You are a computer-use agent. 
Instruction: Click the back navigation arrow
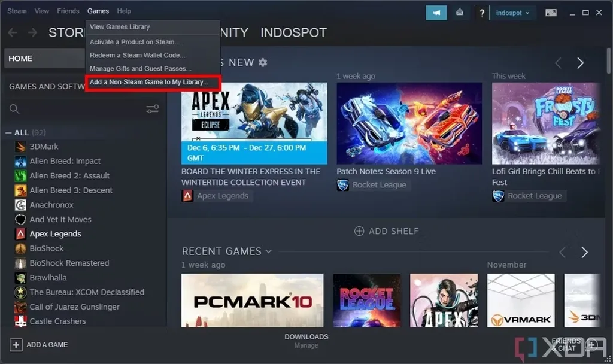pos(13,32)
